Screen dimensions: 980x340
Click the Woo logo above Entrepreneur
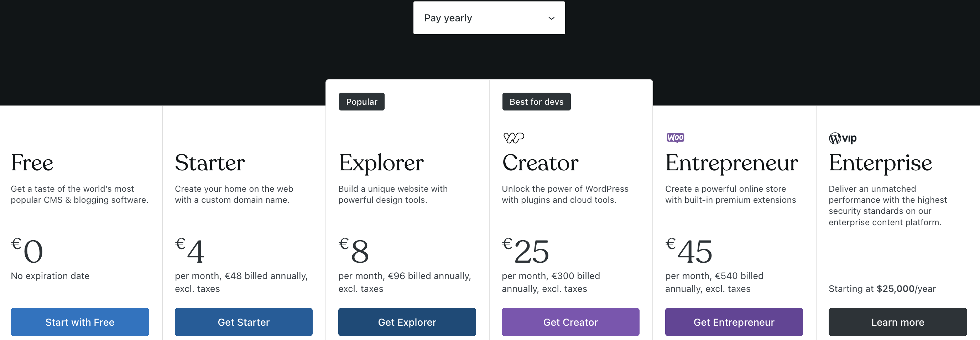(x=675, y=138)
